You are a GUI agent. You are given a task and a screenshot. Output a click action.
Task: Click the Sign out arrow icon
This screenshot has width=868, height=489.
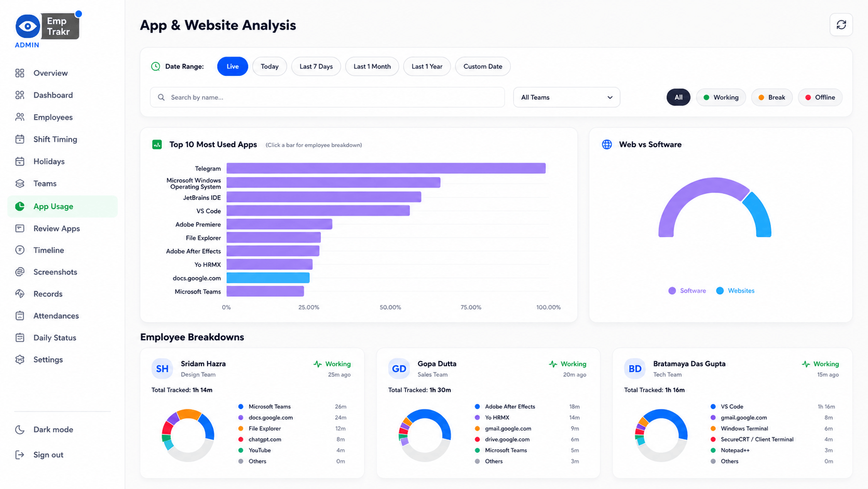click(20, 455)
